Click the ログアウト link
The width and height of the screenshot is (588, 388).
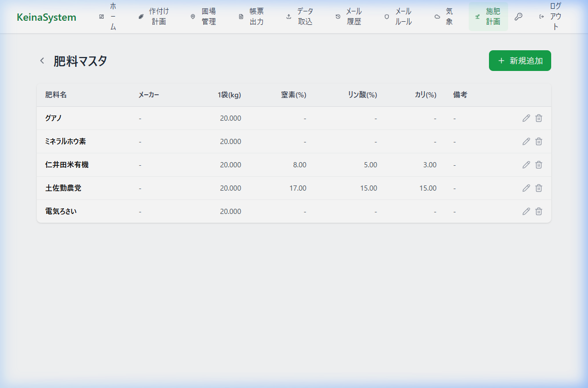coord(551,17)
